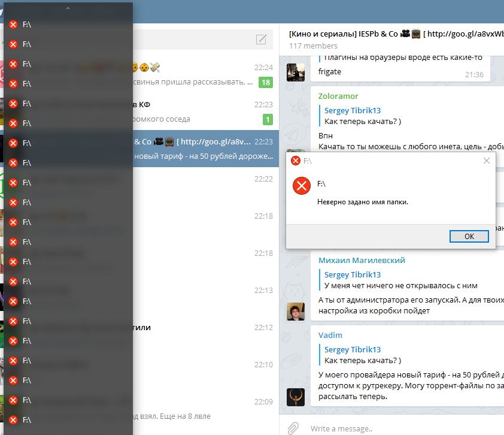Open the chat ending in КФ at 22:23

[x=206, y=111]
